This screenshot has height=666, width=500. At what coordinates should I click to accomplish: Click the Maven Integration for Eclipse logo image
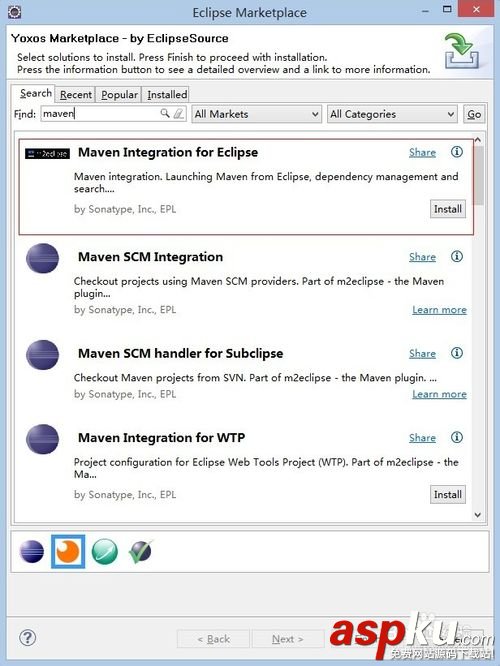pos(47,153)
